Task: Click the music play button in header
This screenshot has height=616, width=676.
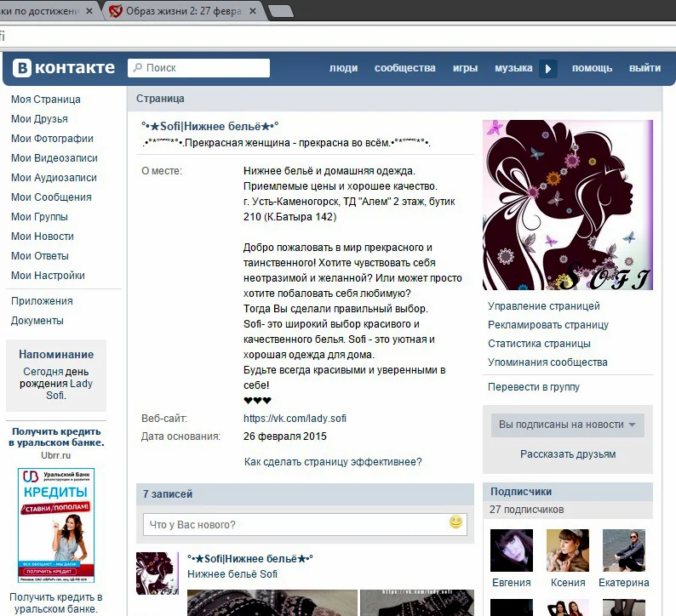Action: click(x=548, y=69)
